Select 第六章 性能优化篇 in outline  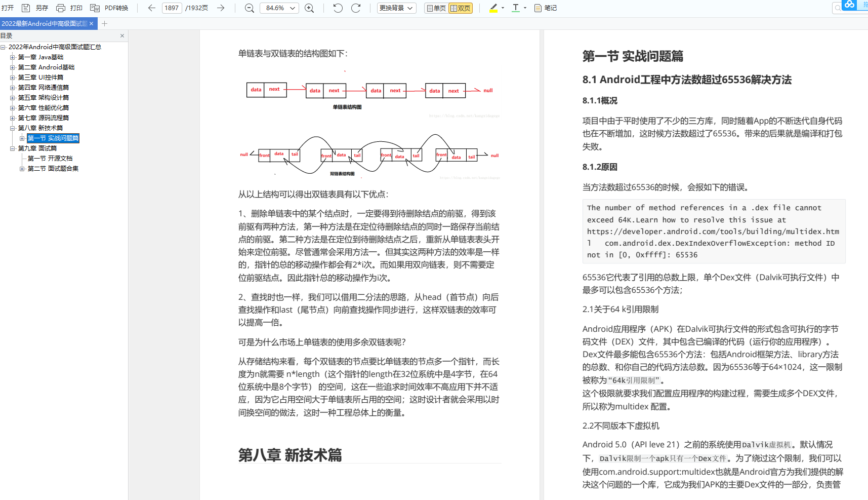tap(43, 108)
